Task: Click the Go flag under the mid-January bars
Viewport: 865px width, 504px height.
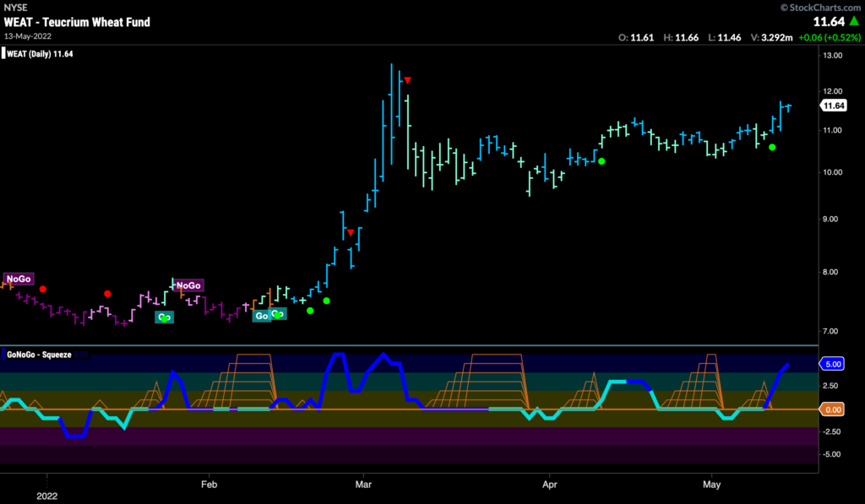Action: [x=165, y=317]
